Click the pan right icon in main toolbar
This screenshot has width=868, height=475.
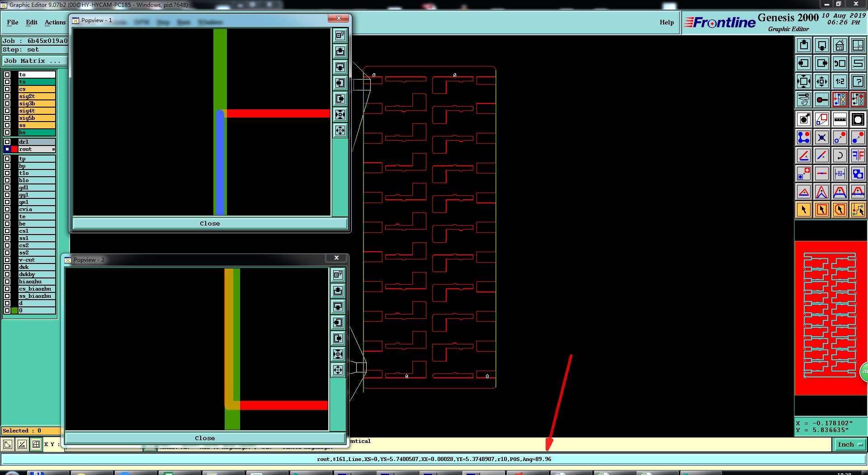(x=822, y=63)
